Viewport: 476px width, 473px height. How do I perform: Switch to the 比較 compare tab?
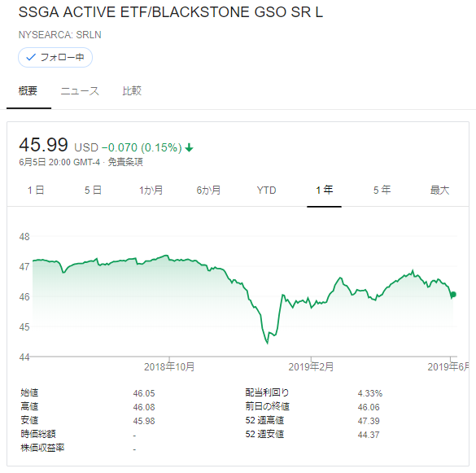pyautogui.click(x=132, y=91)
